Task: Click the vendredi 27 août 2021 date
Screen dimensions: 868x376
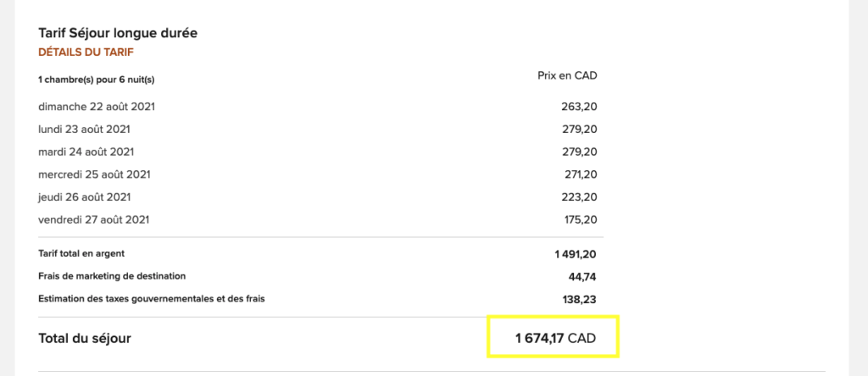Action: pos(94,221)
